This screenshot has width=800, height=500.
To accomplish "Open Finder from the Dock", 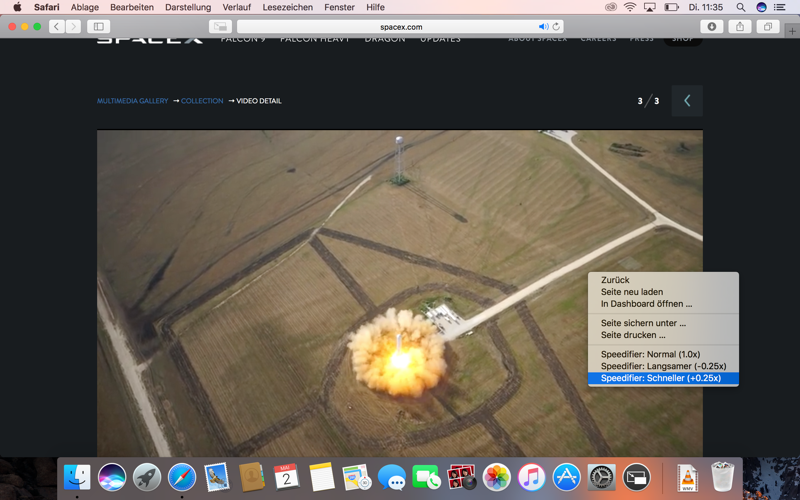I will point(77,478).
